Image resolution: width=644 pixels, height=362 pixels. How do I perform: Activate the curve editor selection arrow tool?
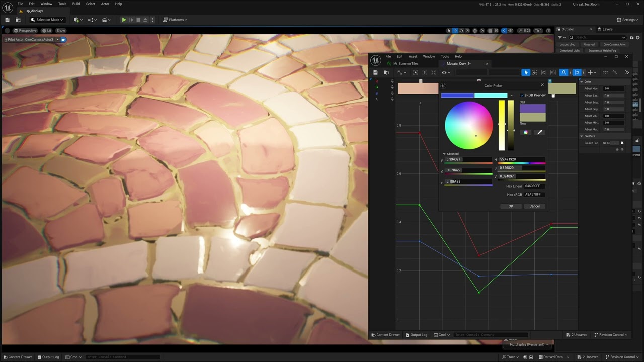tap(526, 72)
